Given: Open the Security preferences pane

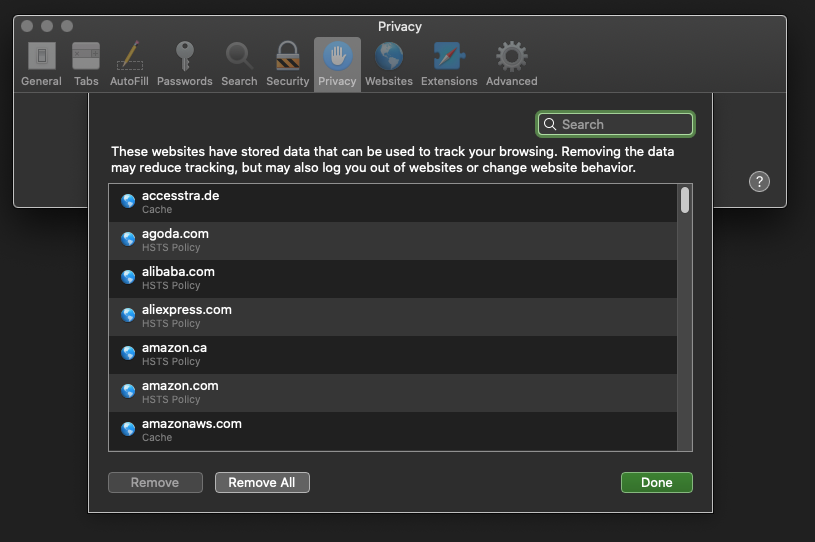Looking at the screenshot, I should 287,64.
